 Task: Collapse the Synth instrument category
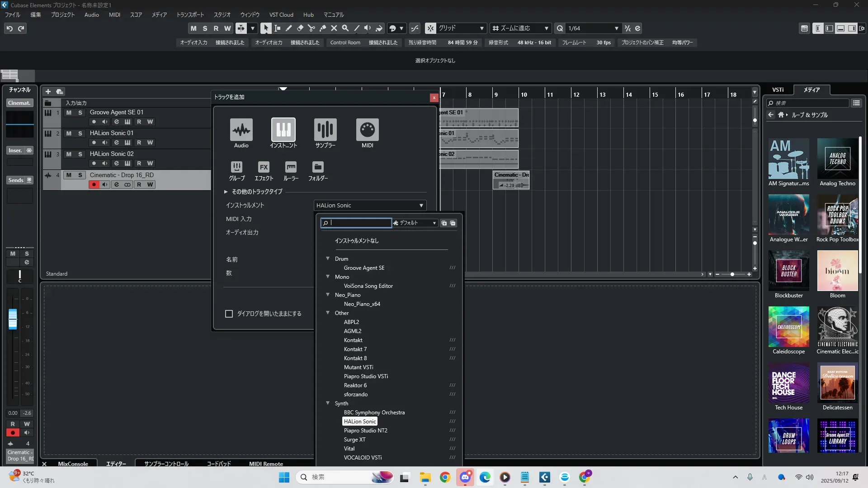click(328, 403)
